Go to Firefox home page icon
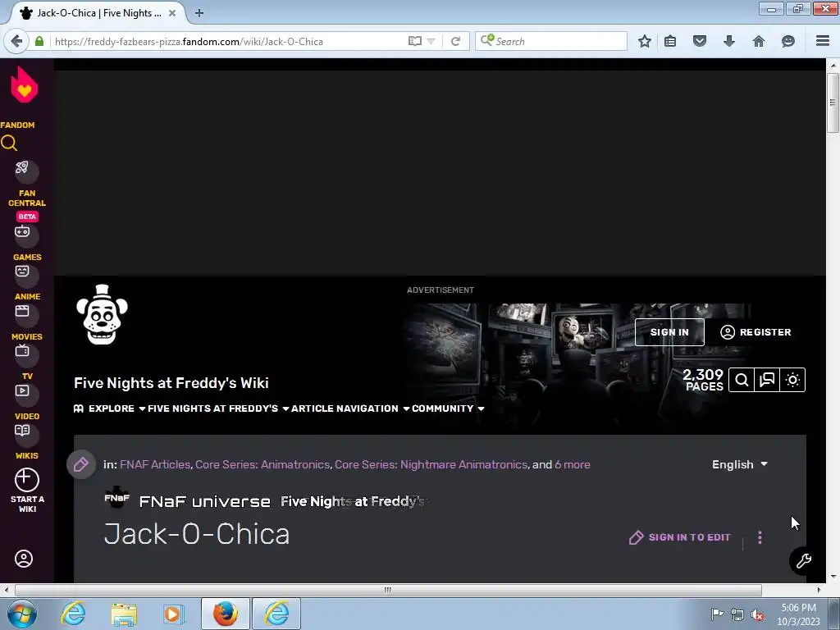 point(759,41)
